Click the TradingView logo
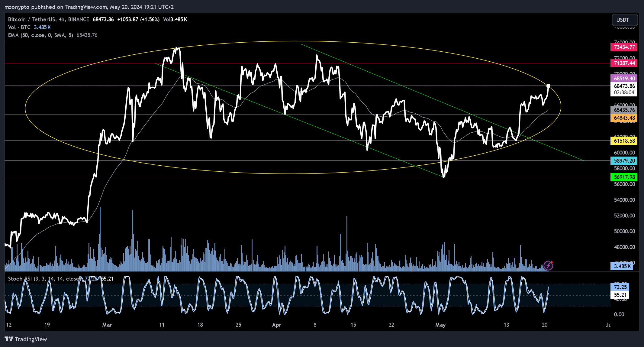Viewport: 644px width, 347px height. 26,339
